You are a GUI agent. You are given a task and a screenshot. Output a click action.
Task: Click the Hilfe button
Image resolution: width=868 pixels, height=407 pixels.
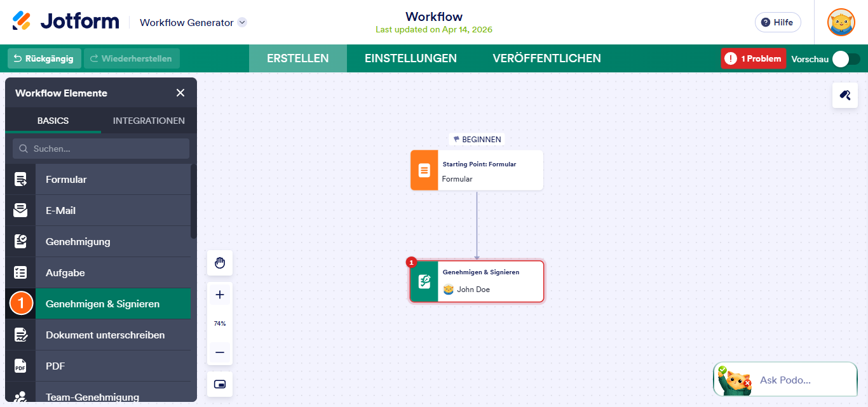coord(778,22)
